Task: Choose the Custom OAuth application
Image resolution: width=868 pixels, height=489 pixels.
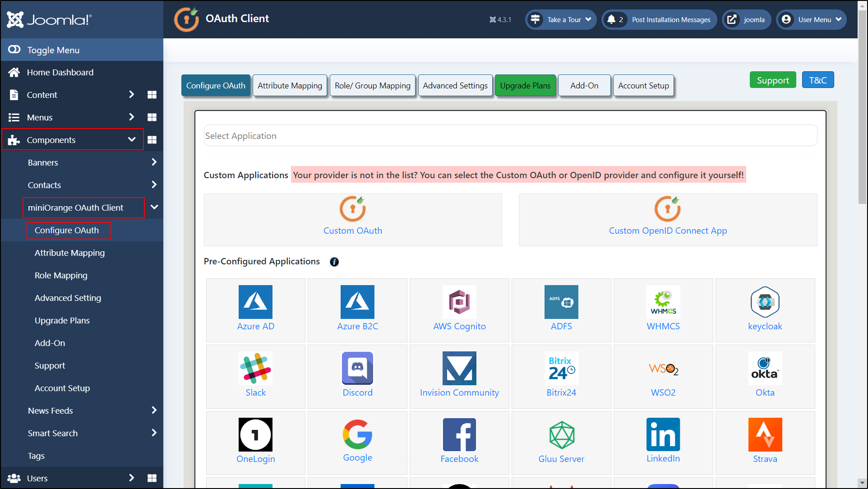Action: [353, 220]
